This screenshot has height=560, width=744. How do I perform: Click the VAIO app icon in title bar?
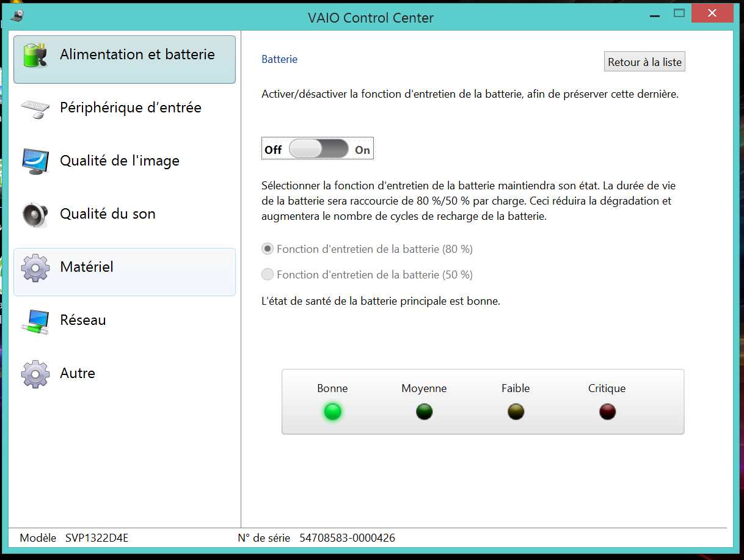17,16
